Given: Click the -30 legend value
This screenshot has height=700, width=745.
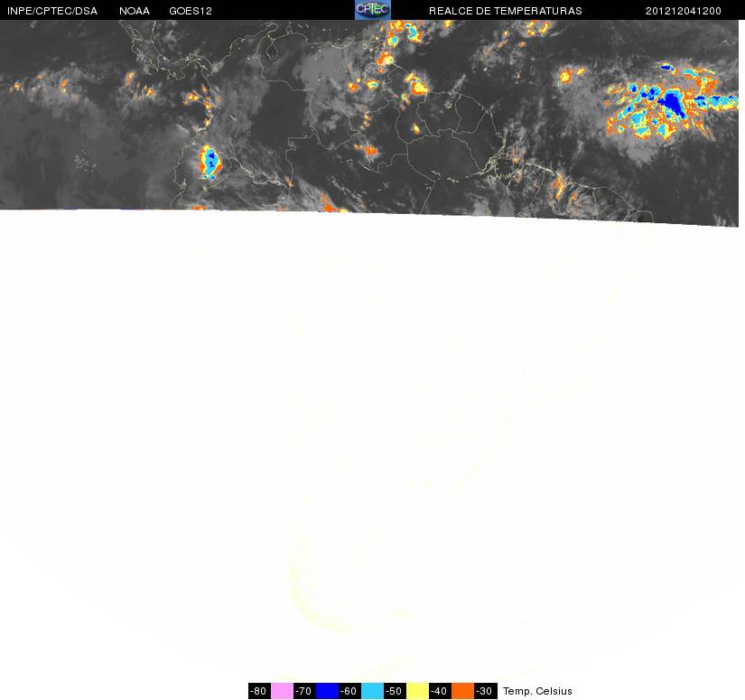Looking at the screenshot, I should tap(485, 691).
